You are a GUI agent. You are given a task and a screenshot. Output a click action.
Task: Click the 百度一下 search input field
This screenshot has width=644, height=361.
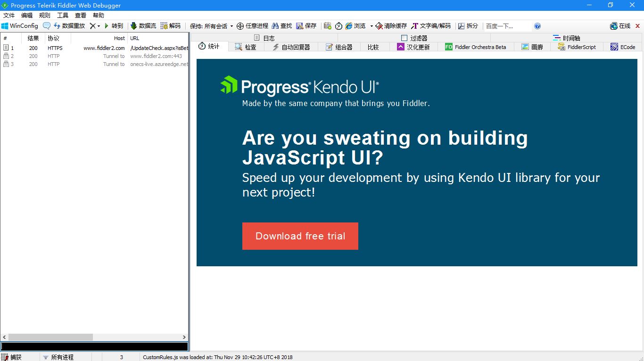tap(508, 26)
